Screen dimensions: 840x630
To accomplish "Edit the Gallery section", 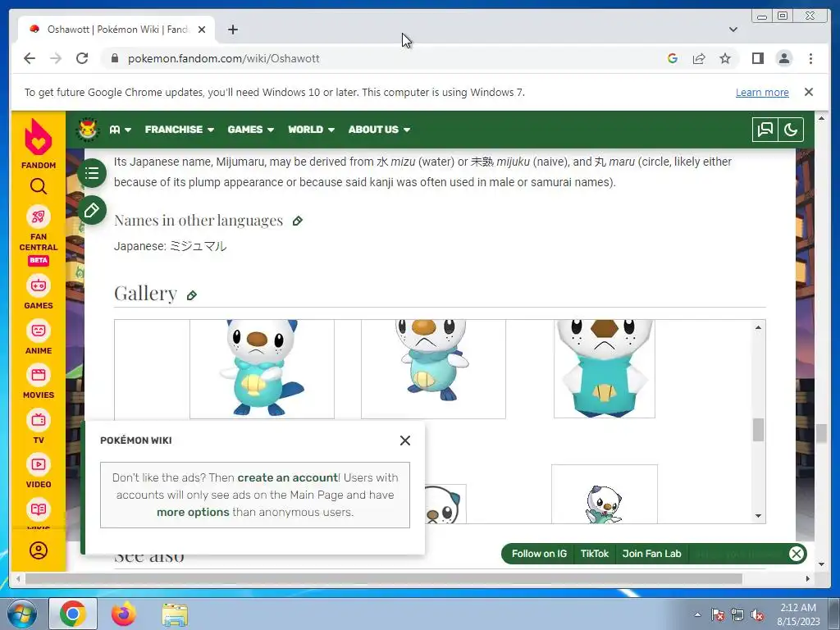I will (191, 295).
